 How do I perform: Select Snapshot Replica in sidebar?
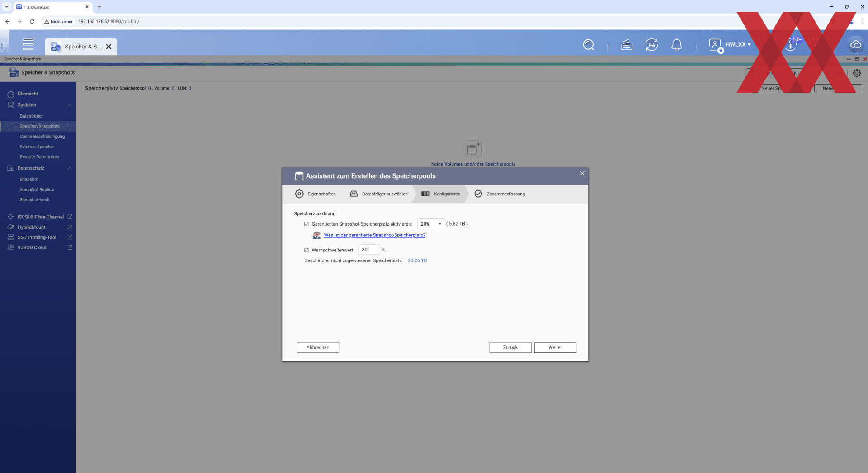(x=37, y=189)
